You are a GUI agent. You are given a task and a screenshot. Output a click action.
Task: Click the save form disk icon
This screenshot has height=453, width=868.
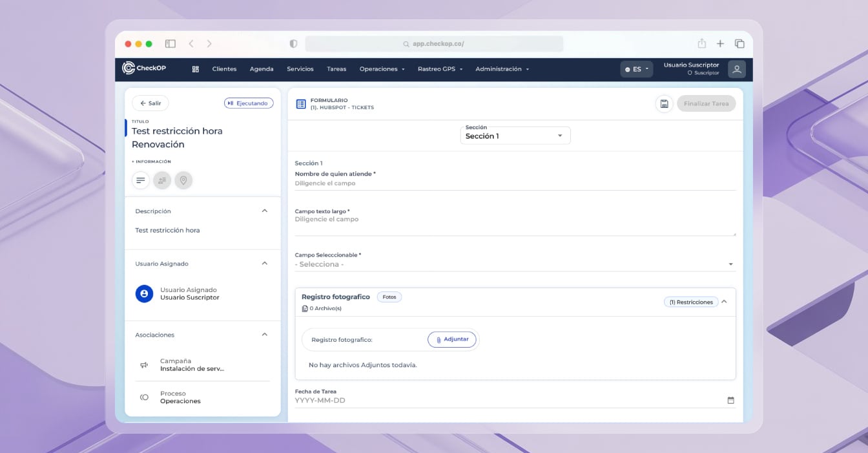664,103
